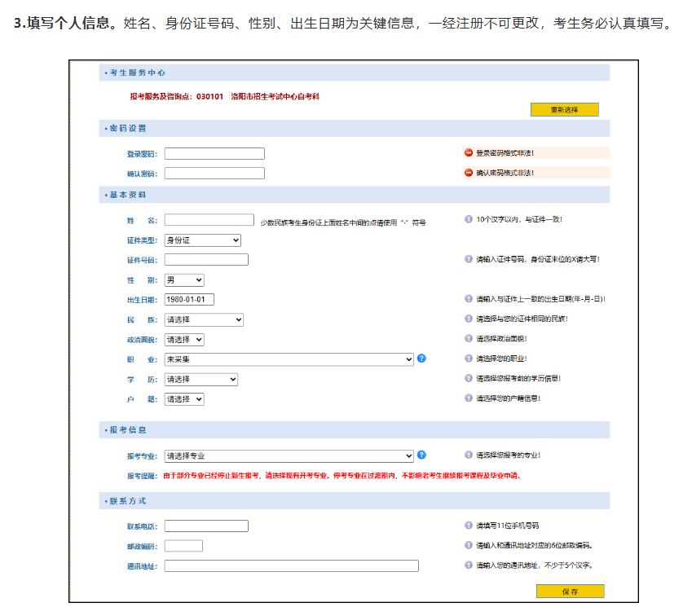Click the 保存 button

tap(570, 591)
